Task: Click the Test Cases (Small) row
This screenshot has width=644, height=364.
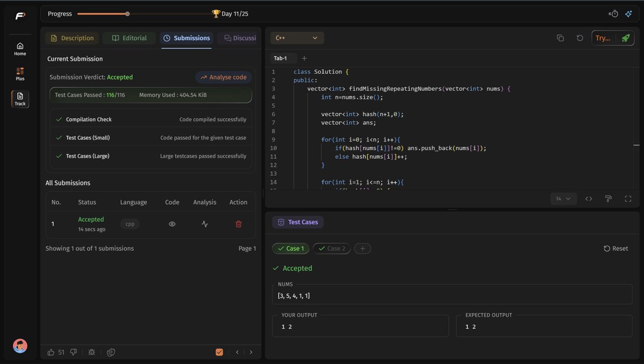Action: click(151, 138)
